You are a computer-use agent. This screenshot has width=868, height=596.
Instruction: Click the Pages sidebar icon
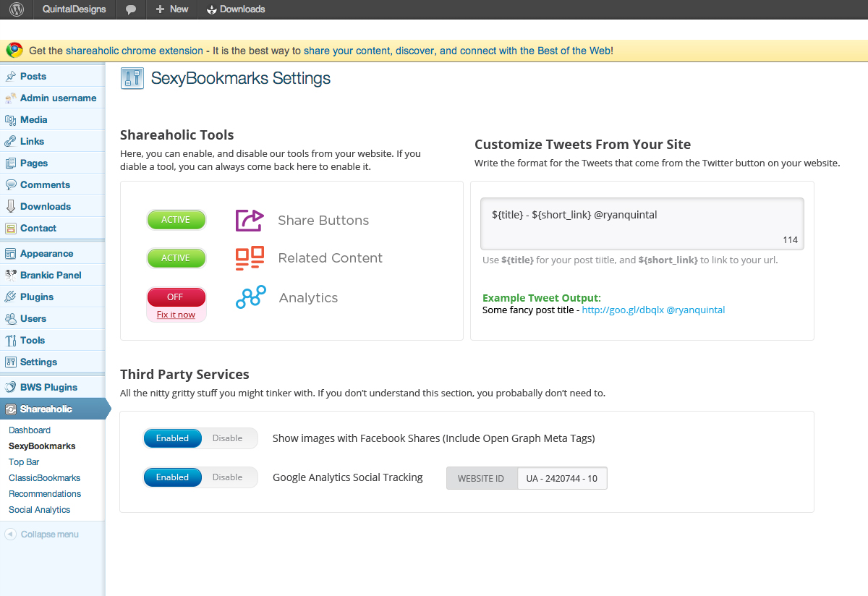[x=10, y=163]
